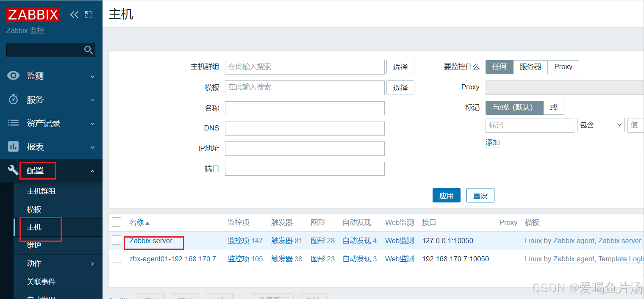Open Web监测 for Zabbix server
The image size is (644, 299).
coord(400,241)
